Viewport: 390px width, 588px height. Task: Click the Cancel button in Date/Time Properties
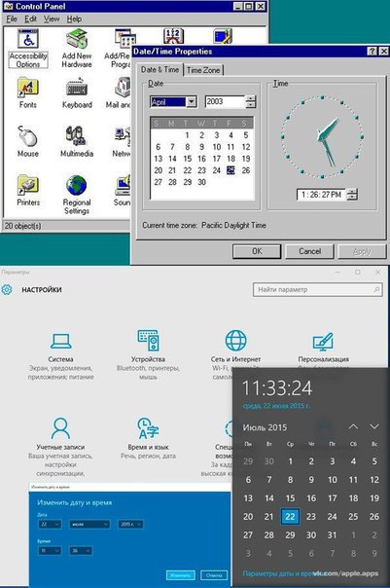[x=309, y=251]
